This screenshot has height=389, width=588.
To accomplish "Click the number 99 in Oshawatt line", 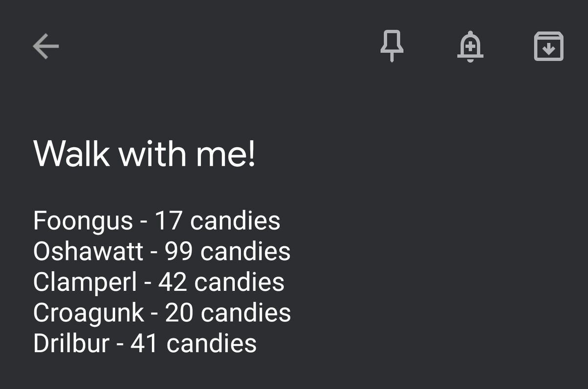I will [179, 252].
